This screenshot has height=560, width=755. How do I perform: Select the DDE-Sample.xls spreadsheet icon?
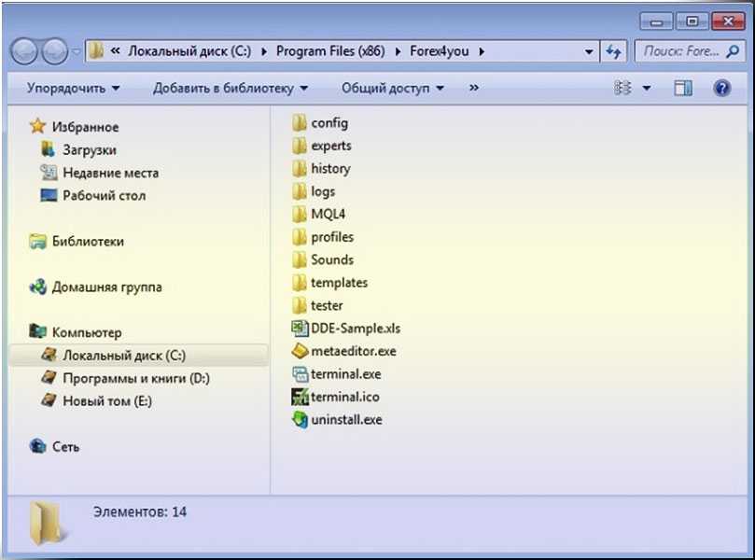(300, 329)
